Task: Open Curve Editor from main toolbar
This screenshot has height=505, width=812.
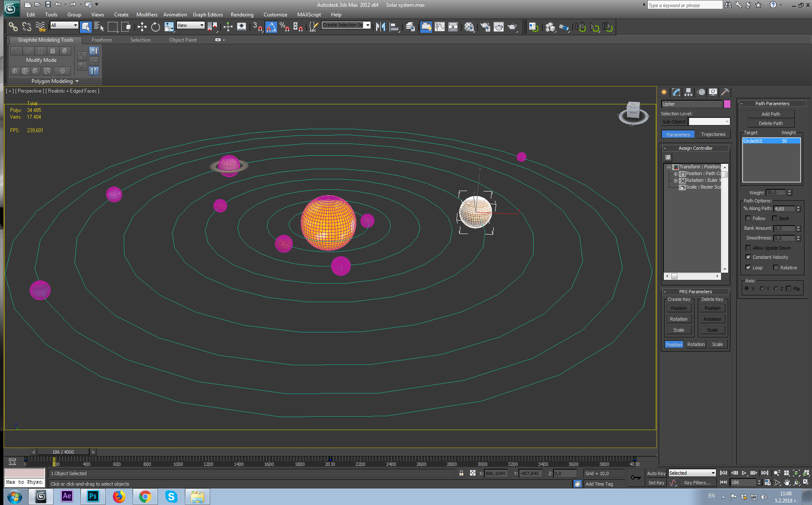Action: 439,27
